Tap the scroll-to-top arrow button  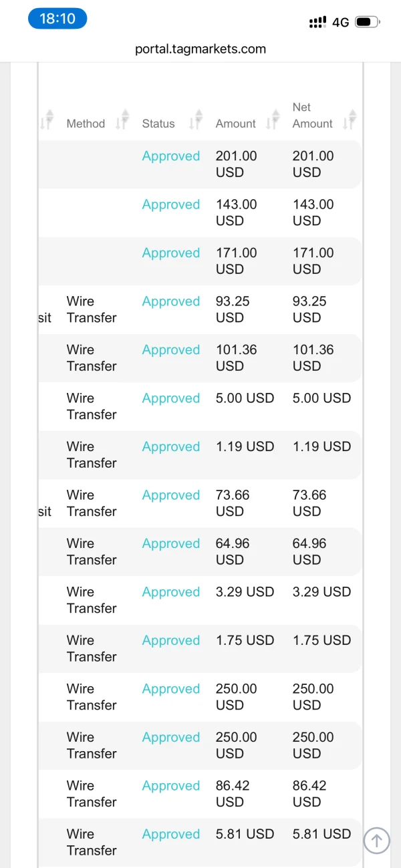[376, 840]
